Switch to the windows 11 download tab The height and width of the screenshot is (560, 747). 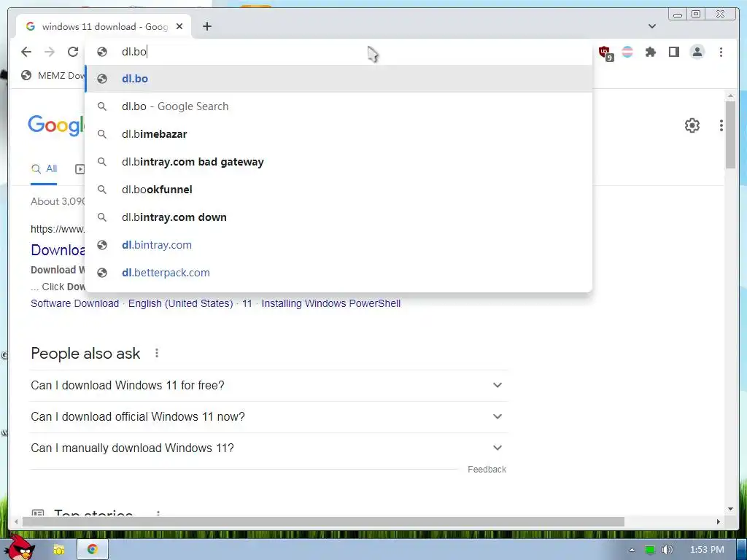click(x=104, y=27)
